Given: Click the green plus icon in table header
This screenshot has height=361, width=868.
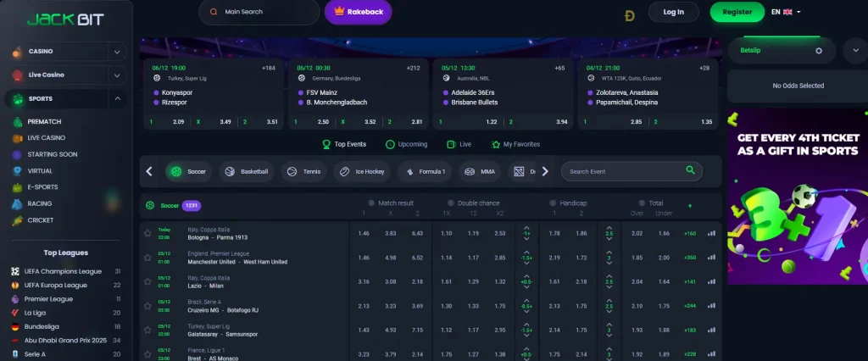Looking at the screenshot, I should tap(690, 206).
